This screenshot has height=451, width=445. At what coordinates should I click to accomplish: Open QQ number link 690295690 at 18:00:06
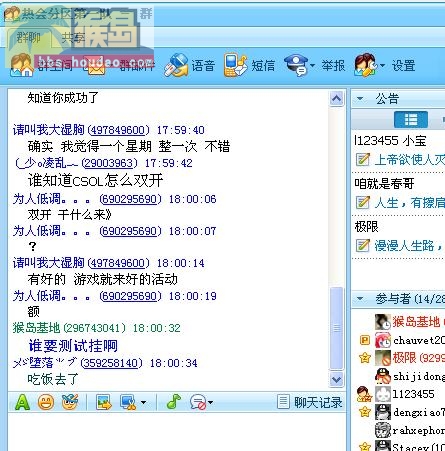click(130, 199)
